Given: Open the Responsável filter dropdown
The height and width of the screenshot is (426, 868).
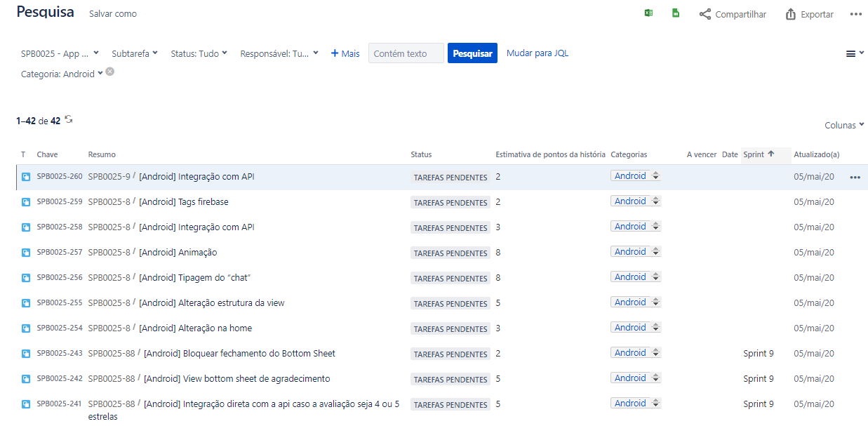Looking at the screenshot, I should (279, 53).
